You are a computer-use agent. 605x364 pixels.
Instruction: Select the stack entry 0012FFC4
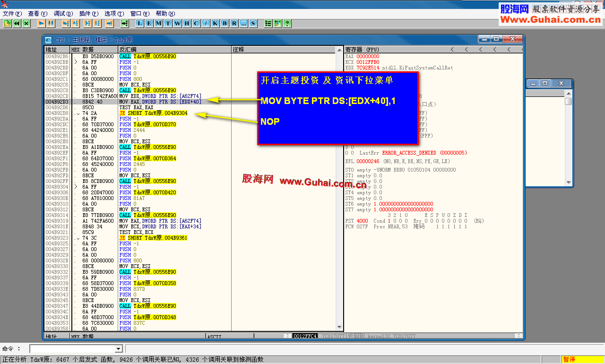305,336
